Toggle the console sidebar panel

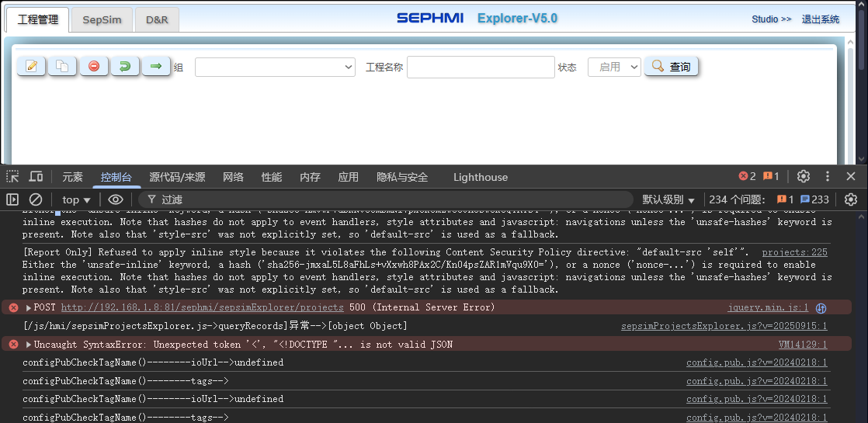pyautogui.click(x=12, y=199)
